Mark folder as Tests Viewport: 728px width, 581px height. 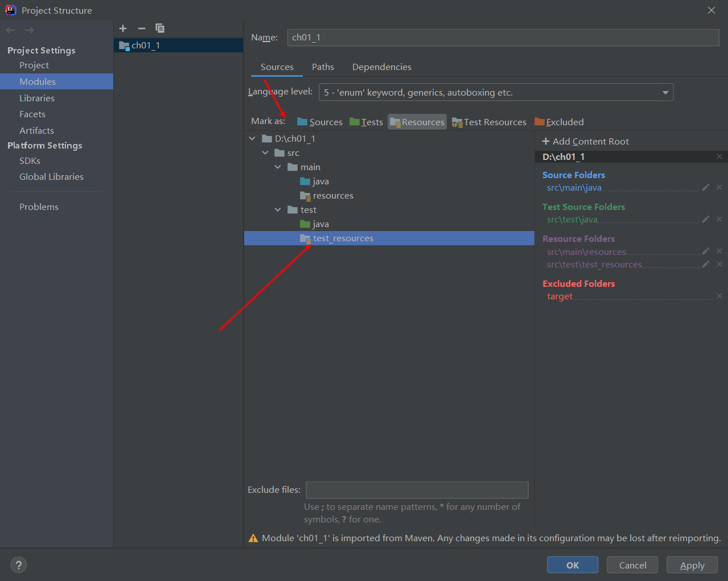point(366,122)
